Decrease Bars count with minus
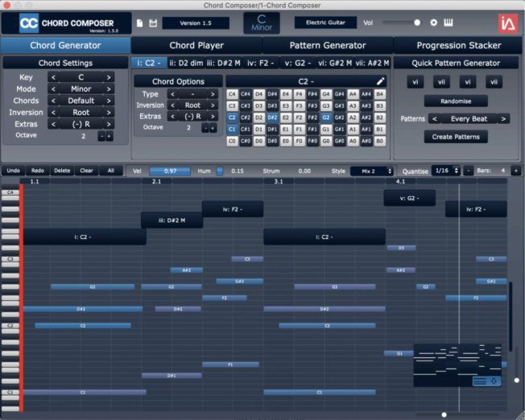 click(x=469, y=171)
